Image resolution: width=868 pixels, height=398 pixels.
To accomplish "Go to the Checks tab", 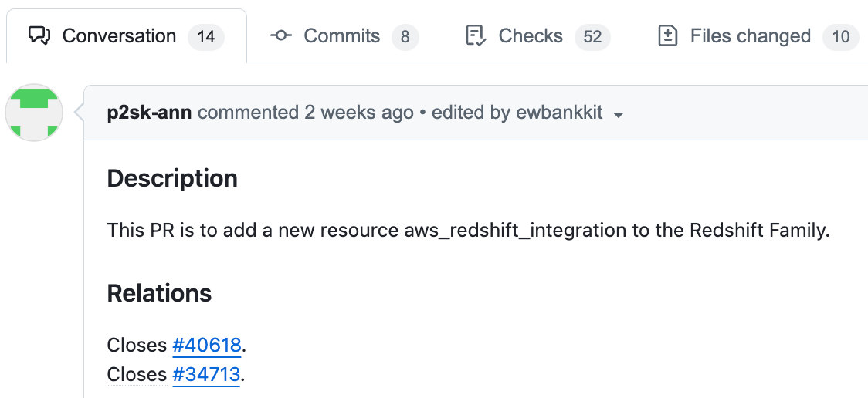I will click(x=530, y=35).
